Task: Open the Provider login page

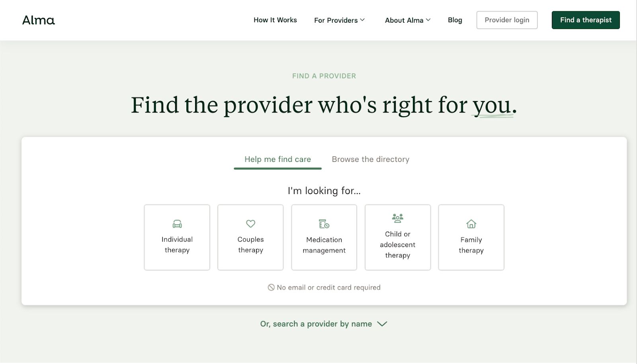Action: tap(507, 20)
